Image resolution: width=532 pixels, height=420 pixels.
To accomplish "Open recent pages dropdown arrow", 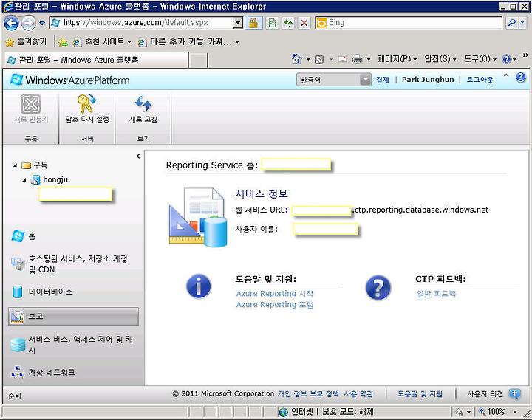I will pyautogui.click(x=42, y=23).
